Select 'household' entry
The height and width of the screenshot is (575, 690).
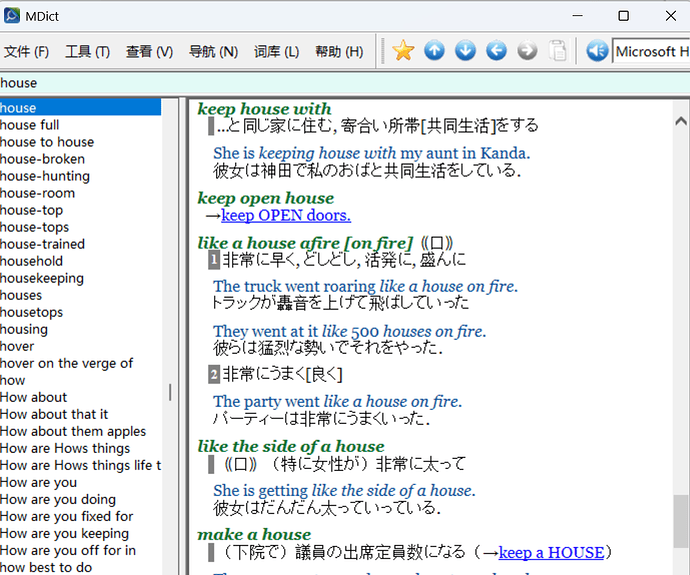[80, 261]
